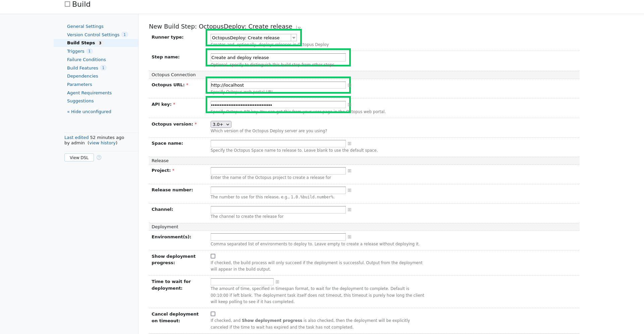Focus the Release number input
This screenshot has width=644, height=334.
coord(278,190)
